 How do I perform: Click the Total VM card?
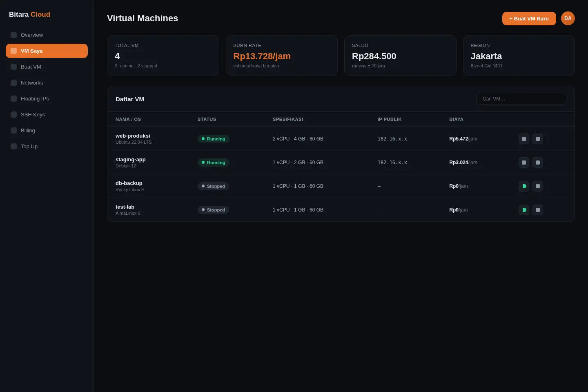(163, 56)
